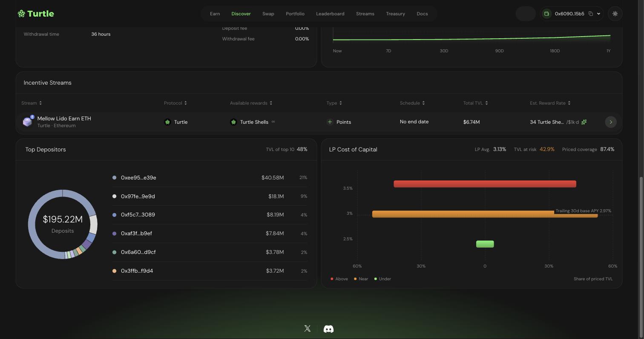Click the red Above bar in chart

(485, 184)
